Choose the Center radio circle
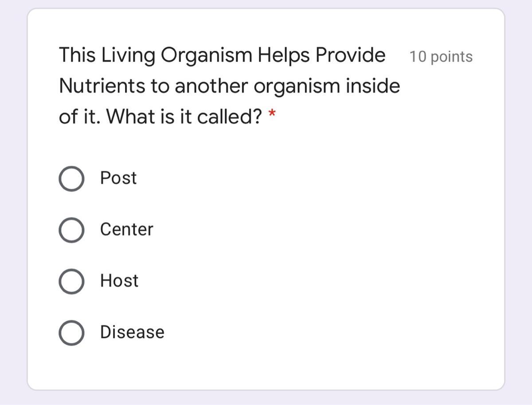Image resolution: width=532 pixels, height=405 pixels. [71, 230]
